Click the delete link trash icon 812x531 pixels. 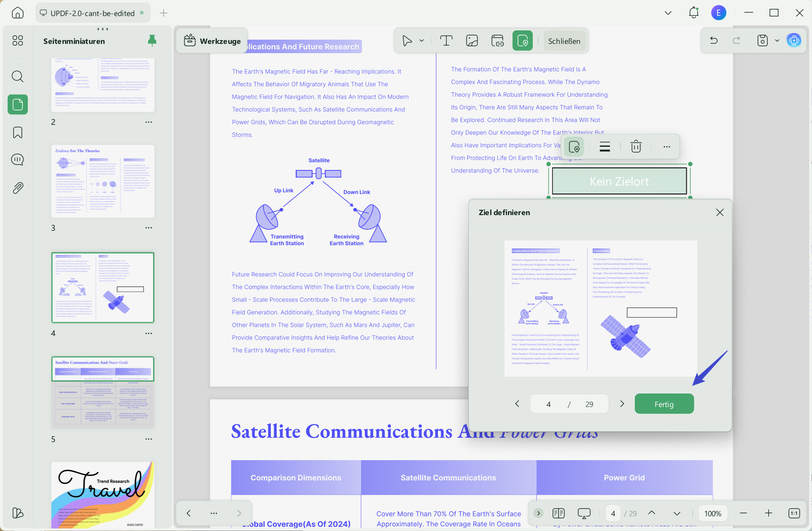click(x=636, y=147)
